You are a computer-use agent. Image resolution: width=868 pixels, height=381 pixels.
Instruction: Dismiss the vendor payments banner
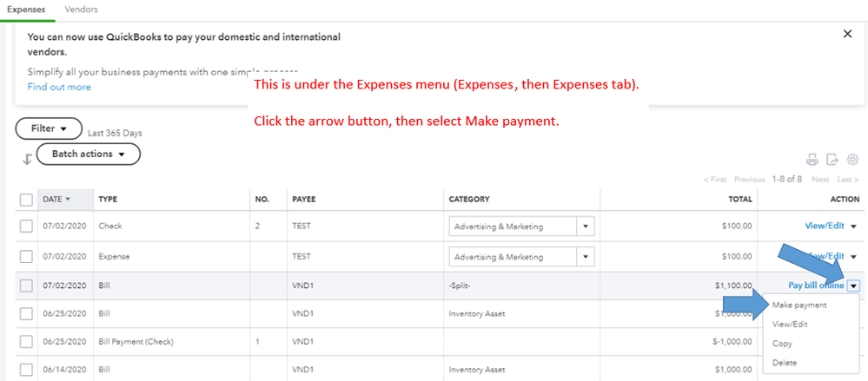point(847,34)
